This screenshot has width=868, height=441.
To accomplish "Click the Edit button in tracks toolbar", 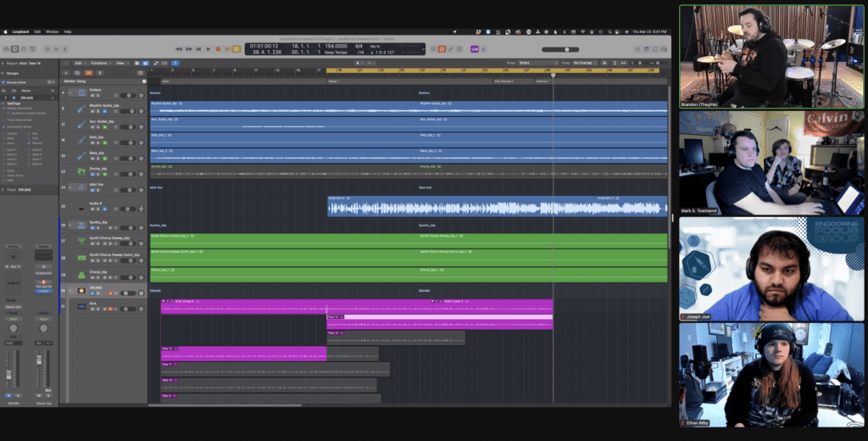I will pos(78,63).
